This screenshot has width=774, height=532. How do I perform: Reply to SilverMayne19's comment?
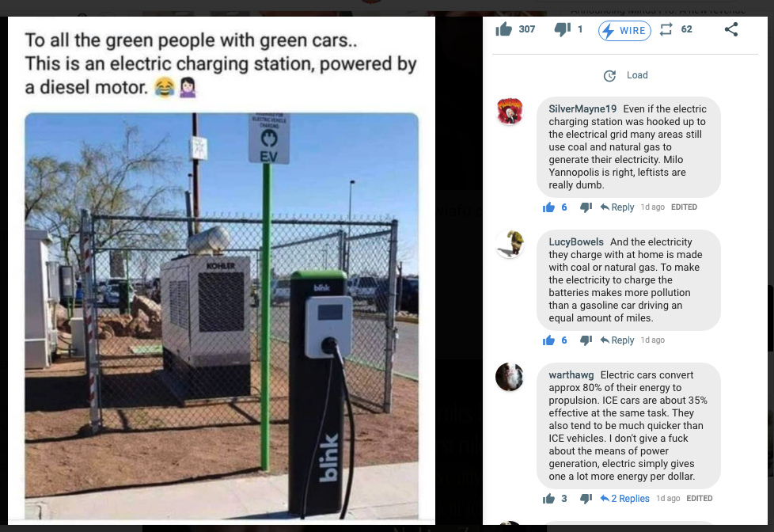click(x=617, y=207)
